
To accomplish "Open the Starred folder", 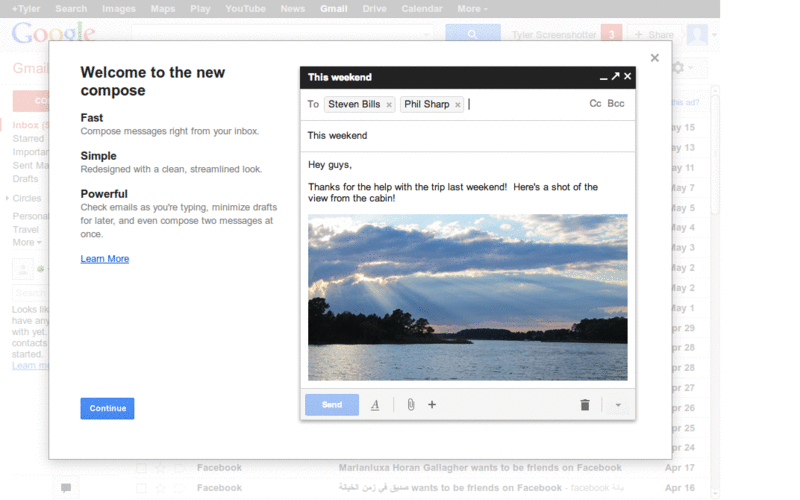I will [28, 138].
